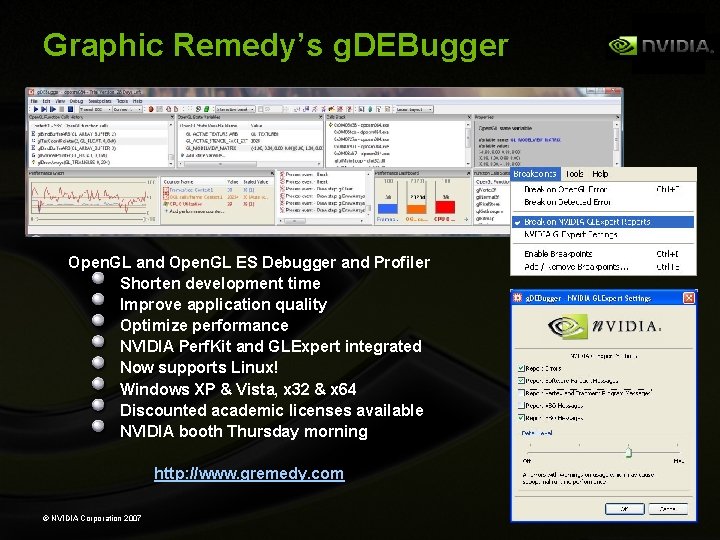Close the OpenGL State Variables panel
The width and height of the screenshot is (720, 540).
pos(321,117)
